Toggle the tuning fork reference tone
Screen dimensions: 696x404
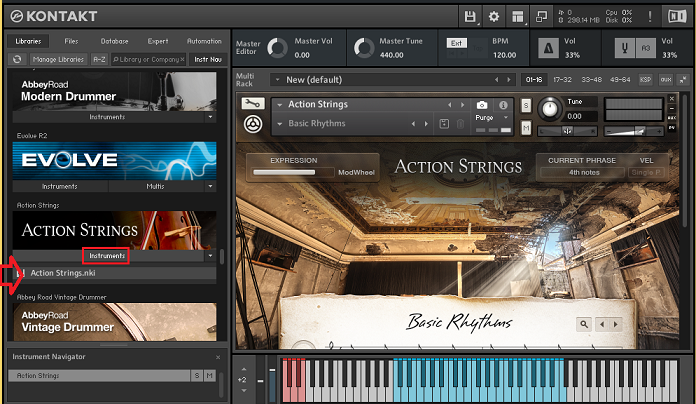point(625,48)
